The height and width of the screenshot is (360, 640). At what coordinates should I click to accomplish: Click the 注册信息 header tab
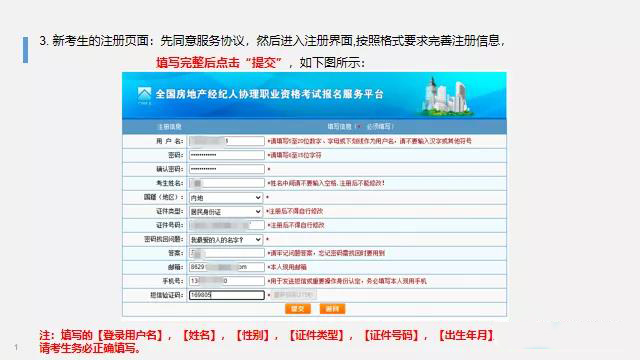coord(169,127)
